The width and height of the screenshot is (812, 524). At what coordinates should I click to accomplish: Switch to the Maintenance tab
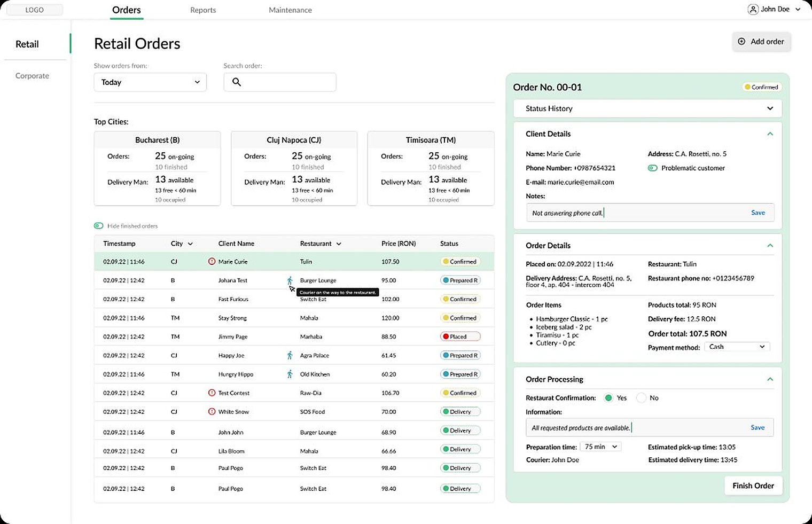pyautogui.click(x=290, y=10)
